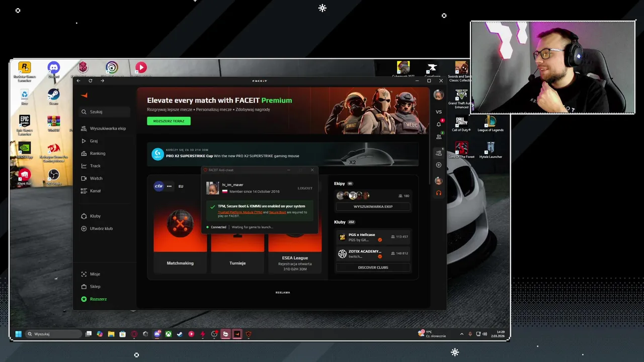This screenshot has height=362, width=644.
Task: Open the NVIDIA App desktop icon
Action: point(24,150)
